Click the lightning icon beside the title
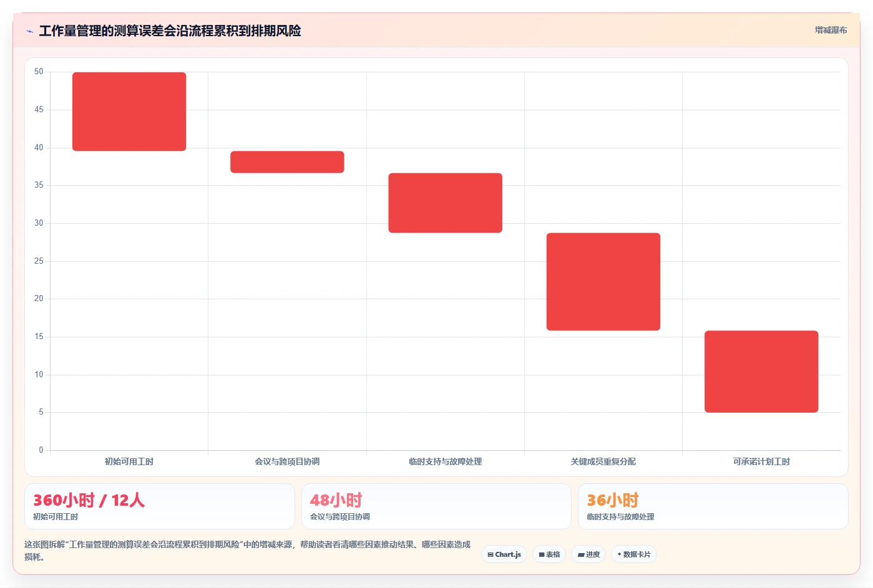873x588 pixels. [29, 31]
